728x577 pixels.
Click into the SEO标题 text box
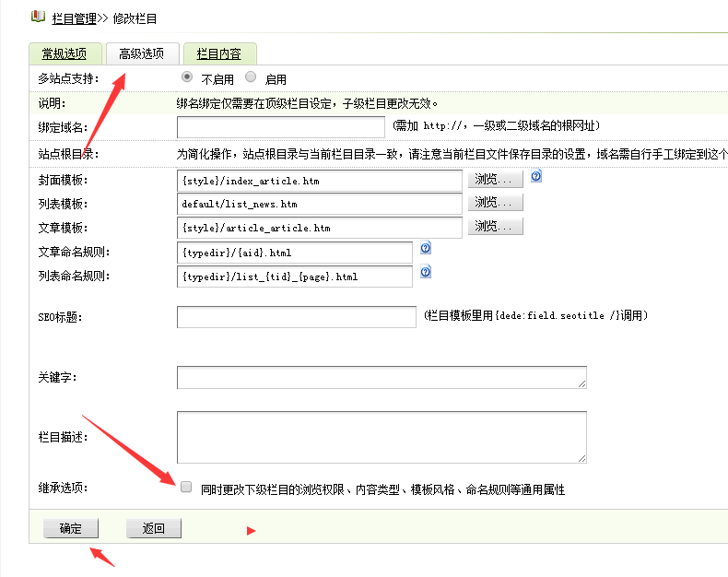pyautogui.click(x=296, y=317)
